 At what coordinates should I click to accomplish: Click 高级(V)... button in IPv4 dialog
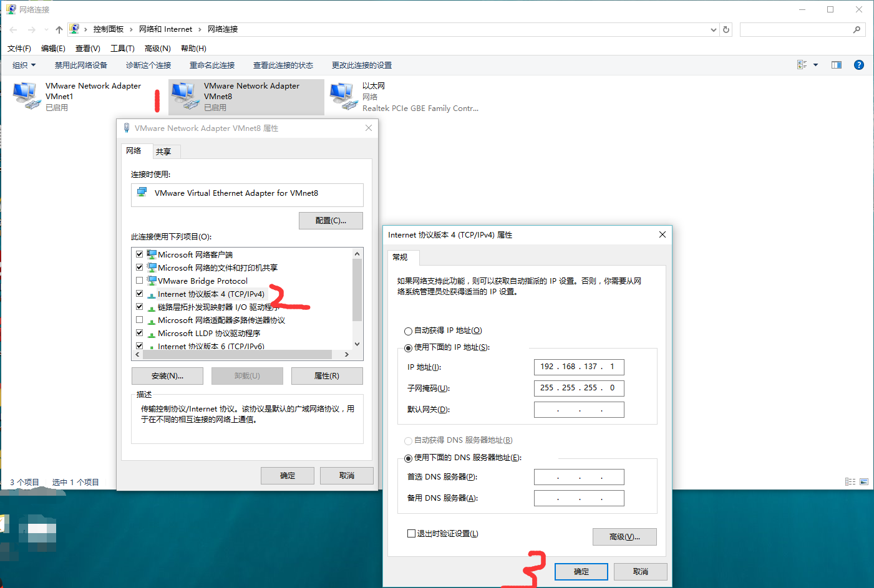click(x=624, y=537)
